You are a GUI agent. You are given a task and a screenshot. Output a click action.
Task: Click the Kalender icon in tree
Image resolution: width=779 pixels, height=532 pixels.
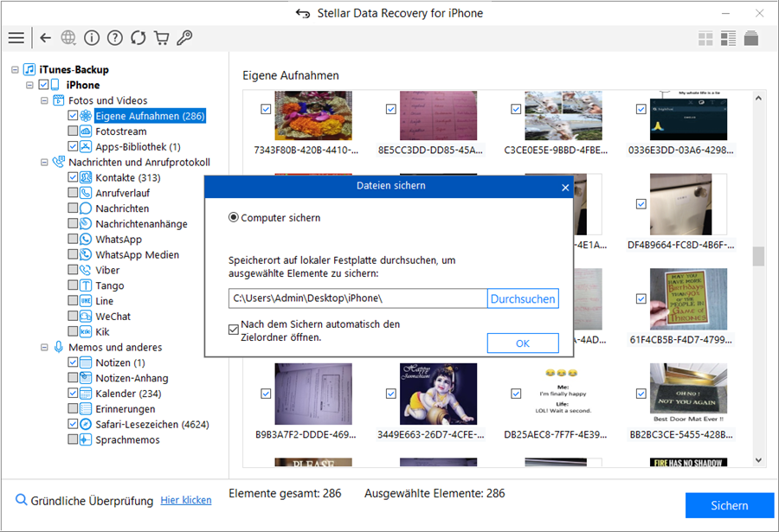(x=86, y=394)
